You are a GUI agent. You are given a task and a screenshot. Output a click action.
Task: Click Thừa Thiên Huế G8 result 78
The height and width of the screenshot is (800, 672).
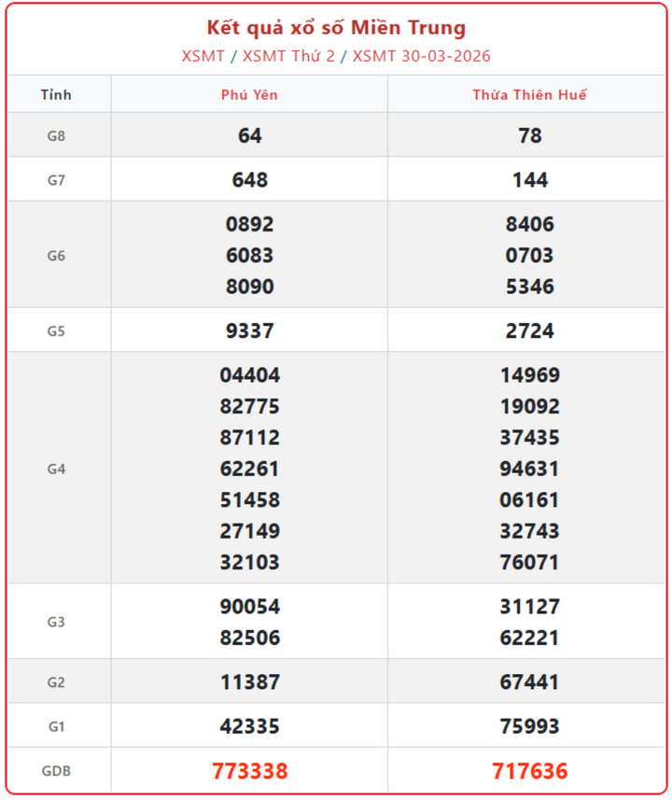(x=529, y=135)
